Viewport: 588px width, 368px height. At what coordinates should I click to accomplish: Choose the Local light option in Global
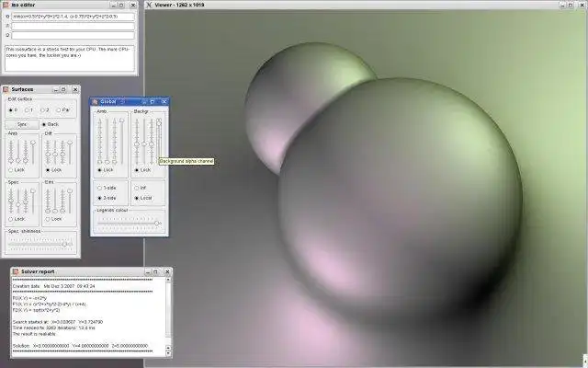137,198
